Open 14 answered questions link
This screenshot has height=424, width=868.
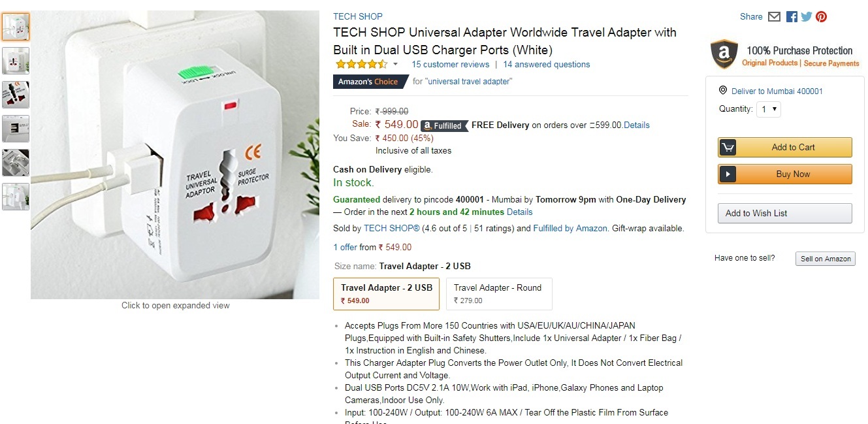tap(546, 64)
